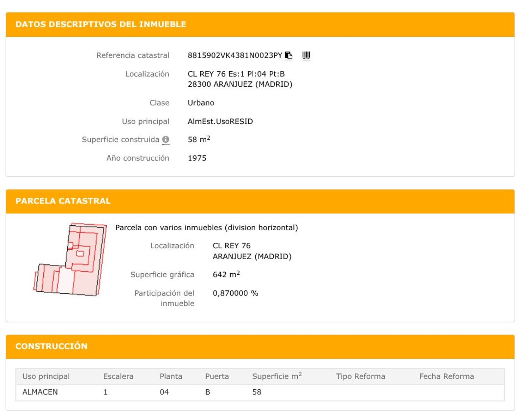
Task: Sort by the Superficie m² column header
Action: tap(276, 376)
